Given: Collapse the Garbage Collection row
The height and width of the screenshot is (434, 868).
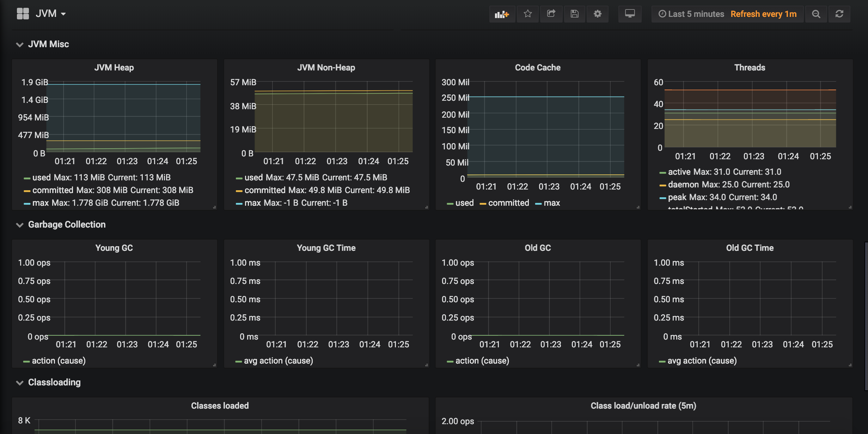Looking at the screenshot, I should (x=67, y=225).
